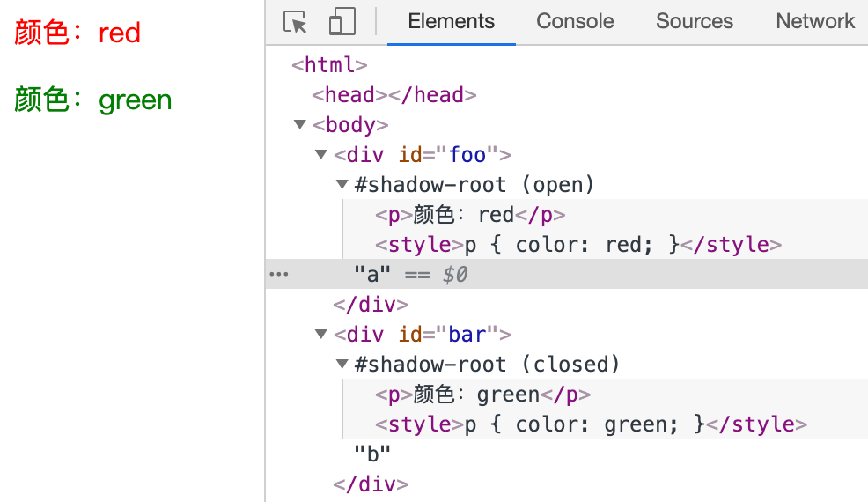Collapse the div id="bar" node
This screenshot has height=502, width=868.
click(x=321, y=335)
